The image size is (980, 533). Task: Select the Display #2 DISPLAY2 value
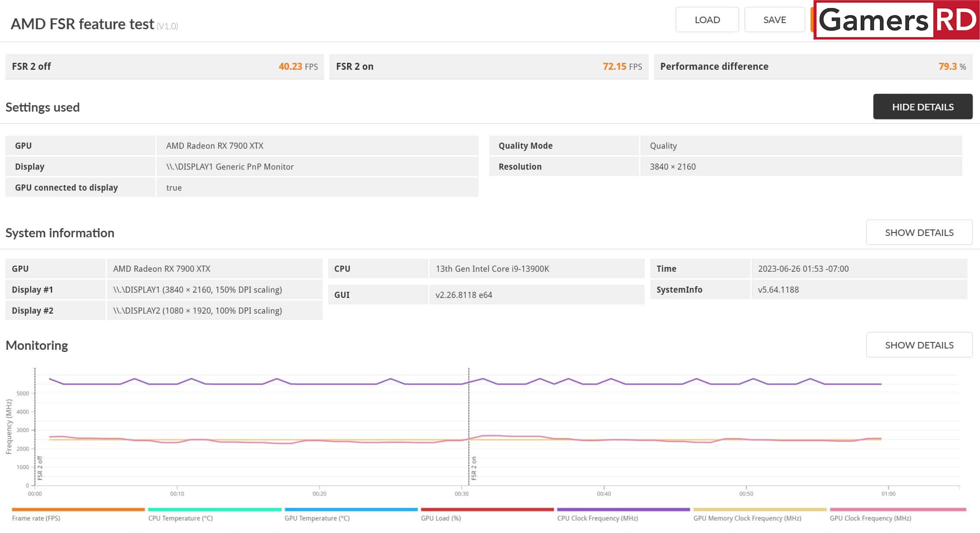click(x=197, y=311)
